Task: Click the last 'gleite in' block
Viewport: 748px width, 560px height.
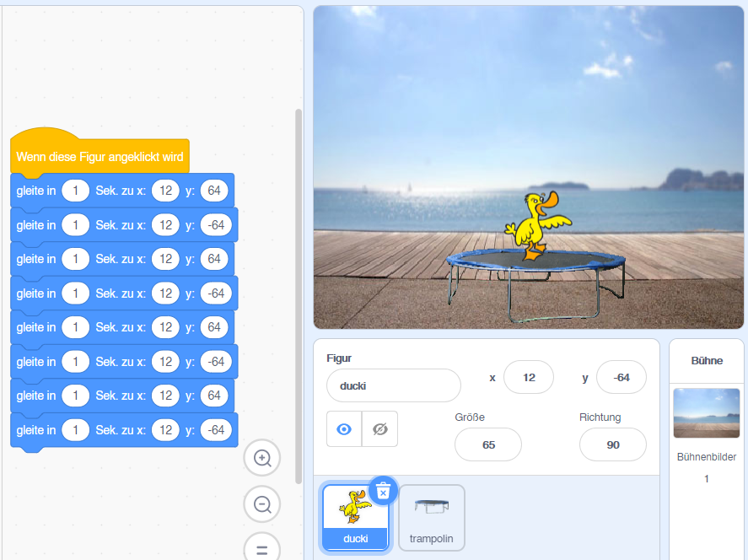Action: coord(35,430)
